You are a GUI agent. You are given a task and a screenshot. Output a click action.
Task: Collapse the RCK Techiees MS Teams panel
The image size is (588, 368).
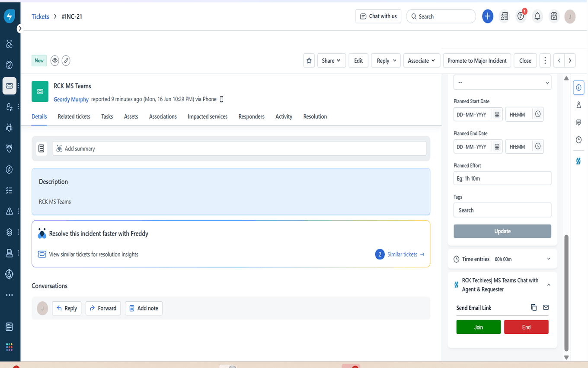549,285
